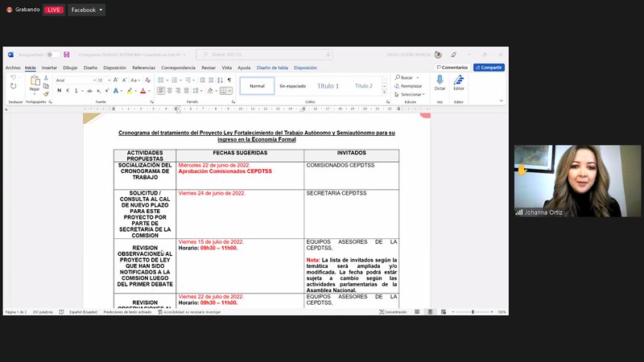644x362 pixels.
Task: Select the Normal style
Action: click(257, 86)
